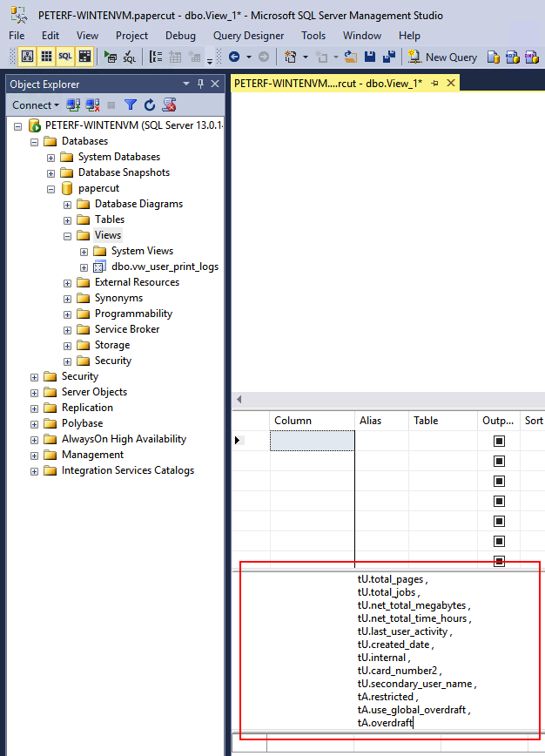
Task: Expand the Database Snapshots folder
Action: tap(50, 173)
